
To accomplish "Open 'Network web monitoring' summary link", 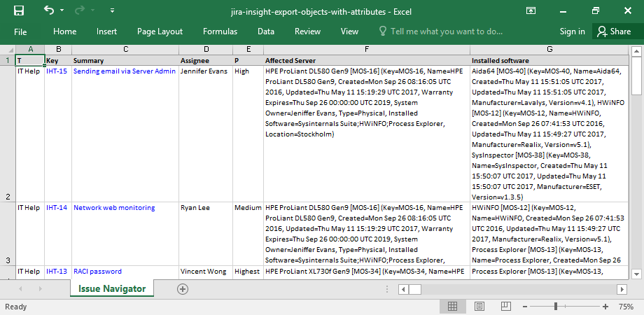I will pyautogui.click(x=114, y=207).
